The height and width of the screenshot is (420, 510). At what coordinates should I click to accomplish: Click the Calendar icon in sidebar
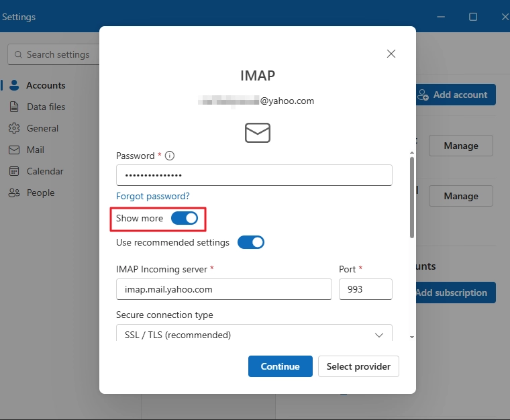pos(14,171)
